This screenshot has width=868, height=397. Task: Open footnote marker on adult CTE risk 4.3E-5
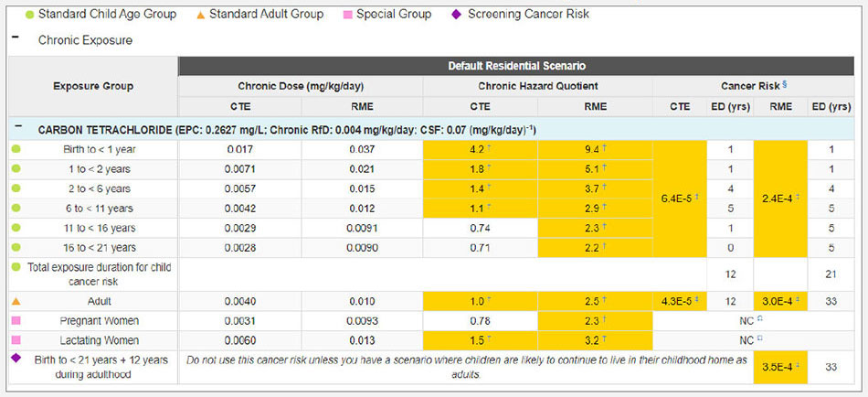pos(696,300)
